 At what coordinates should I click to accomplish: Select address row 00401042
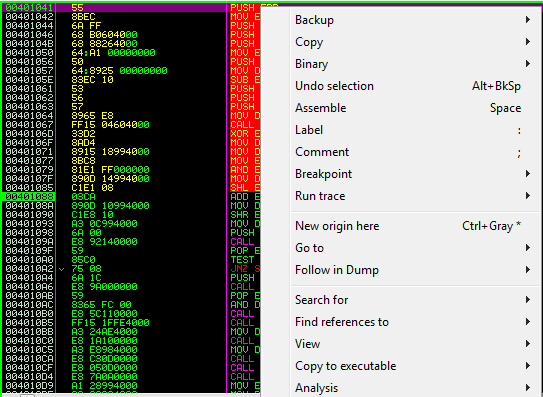pos(29,17)
